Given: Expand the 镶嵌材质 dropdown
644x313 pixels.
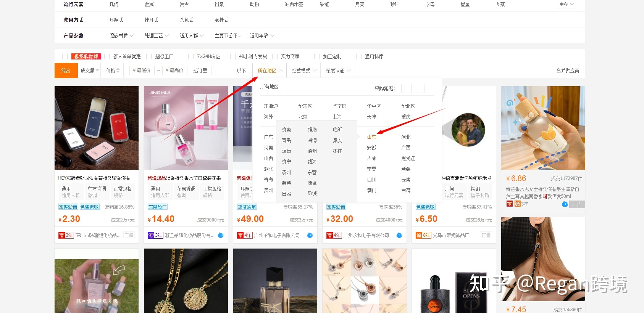Looking at the screenshot, I should click(121, 35).
